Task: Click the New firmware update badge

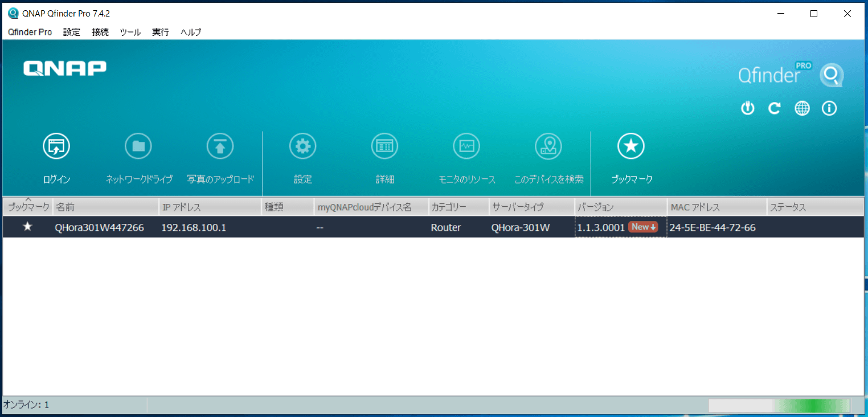Action: click(x=643, y=227)
